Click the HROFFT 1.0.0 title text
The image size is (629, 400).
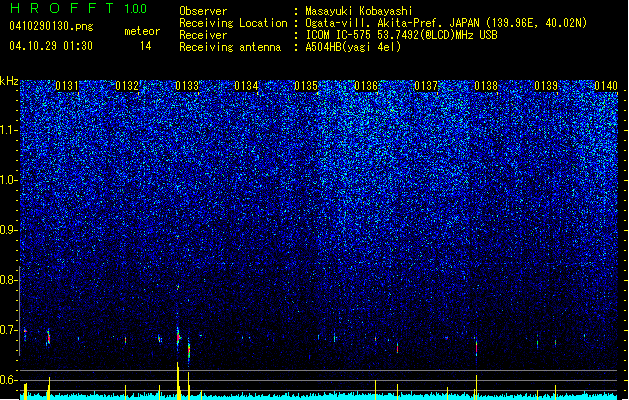(x=78, y=8)
